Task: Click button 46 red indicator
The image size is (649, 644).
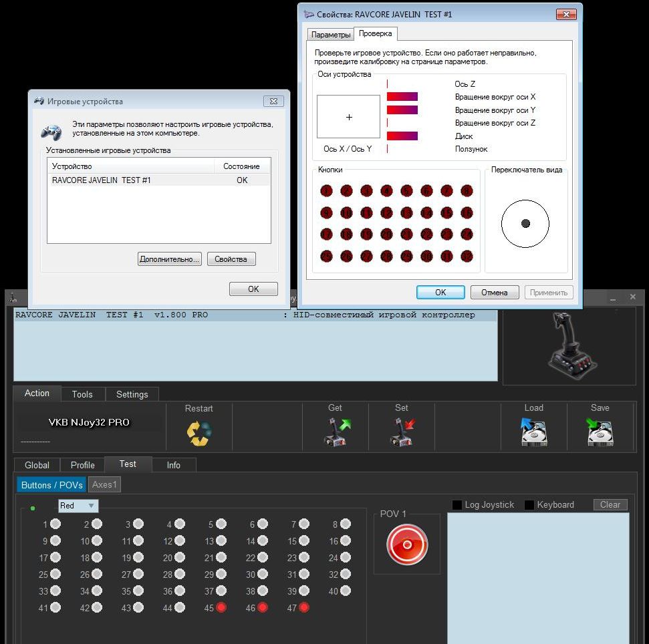Action: 263,607
